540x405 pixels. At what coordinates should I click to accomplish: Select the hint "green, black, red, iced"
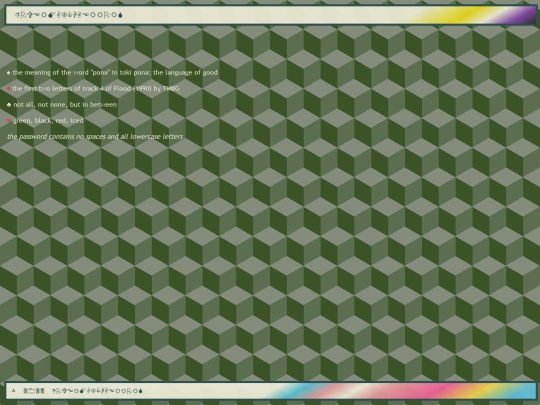48,121
